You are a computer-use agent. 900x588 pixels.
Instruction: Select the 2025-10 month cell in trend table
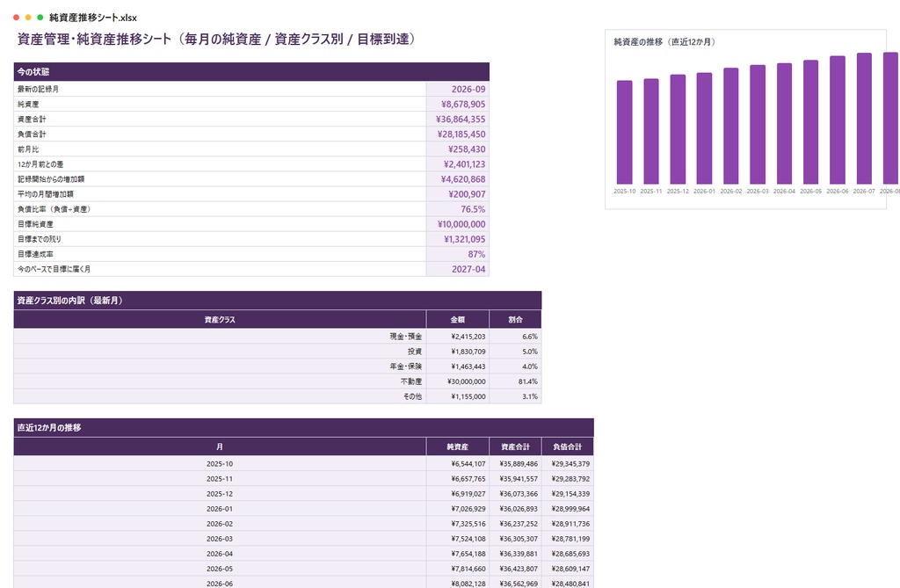pos(220,464)
